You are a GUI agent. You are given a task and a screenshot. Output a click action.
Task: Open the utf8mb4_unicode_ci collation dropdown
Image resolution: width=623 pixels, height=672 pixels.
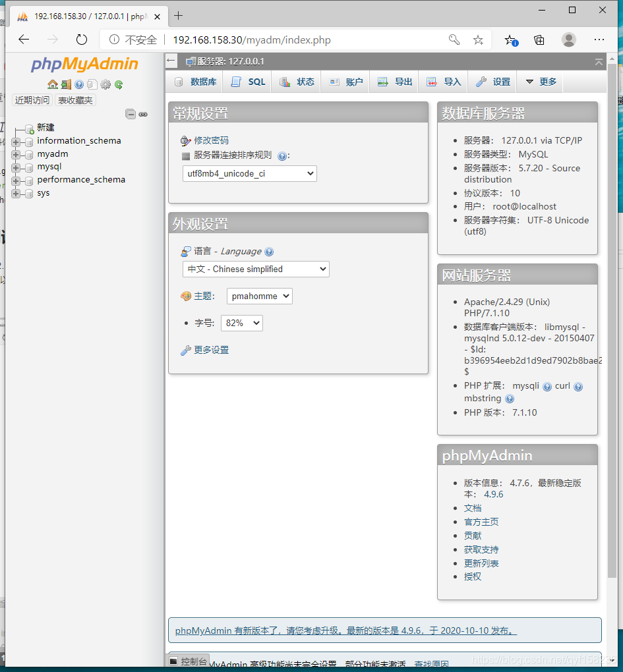point(250,173)
